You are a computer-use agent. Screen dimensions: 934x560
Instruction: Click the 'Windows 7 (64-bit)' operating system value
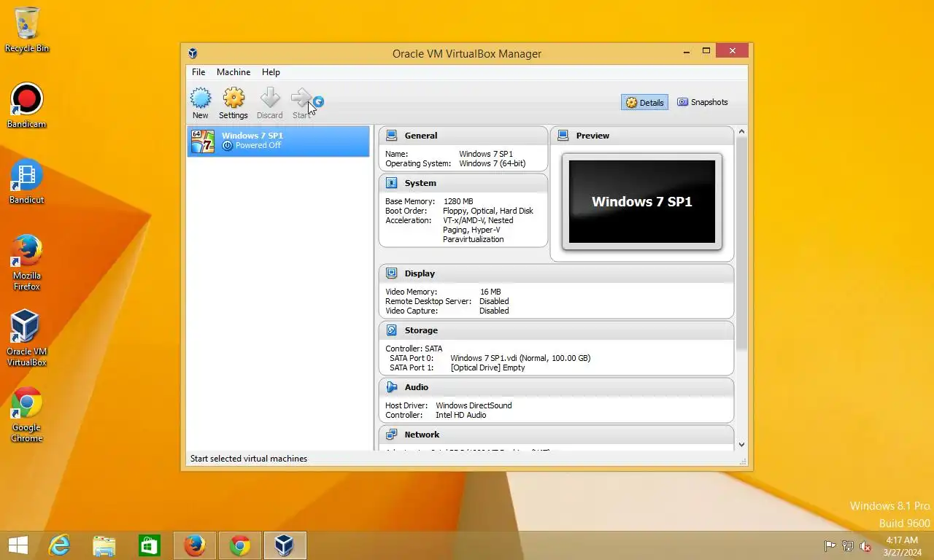click(x=493, y=164)
